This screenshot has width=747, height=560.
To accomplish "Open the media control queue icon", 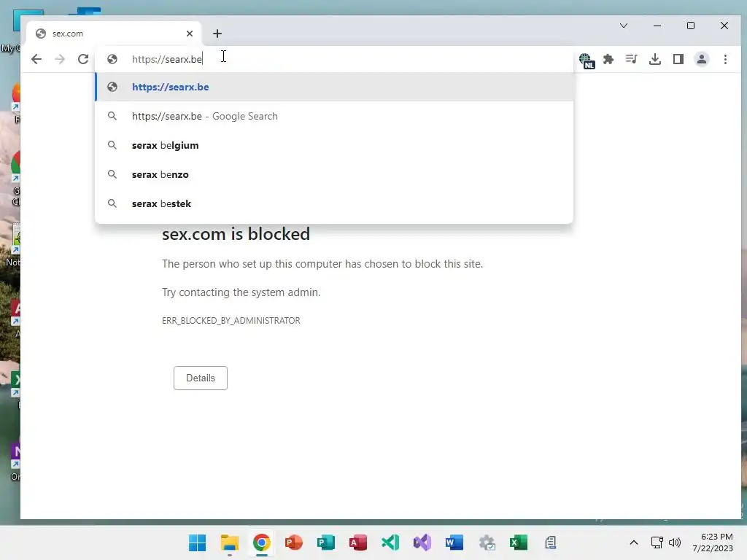I will (631, 59).
